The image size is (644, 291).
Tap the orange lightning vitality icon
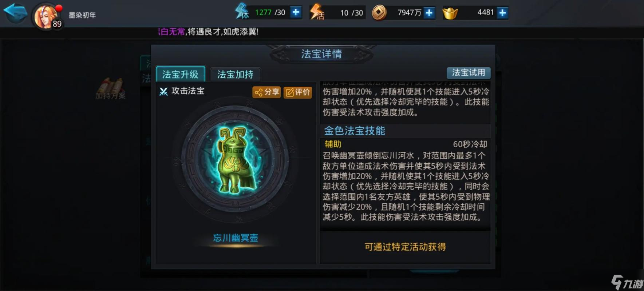coord(316,12)
